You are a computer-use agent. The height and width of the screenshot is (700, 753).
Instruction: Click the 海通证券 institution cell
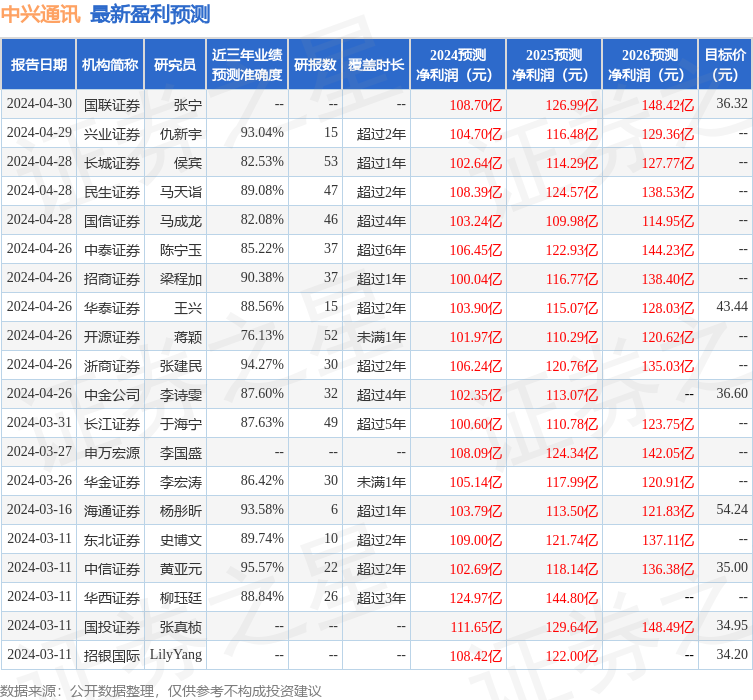112,511
